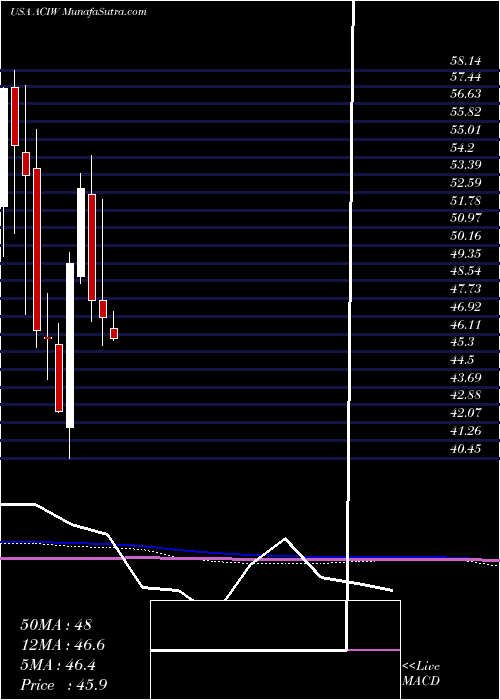Click the 51.78 price axis label
Viewport: 500px width, 700px height.
point(466,200)
